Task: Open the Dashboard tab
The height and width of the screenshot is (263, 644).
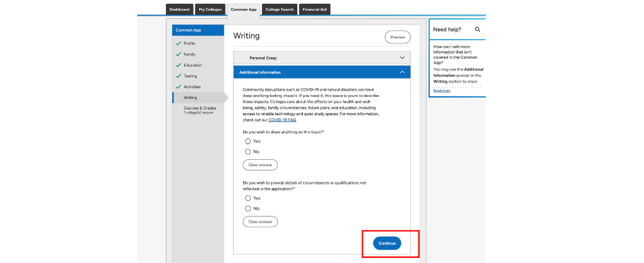Action: tap(180, 9)
